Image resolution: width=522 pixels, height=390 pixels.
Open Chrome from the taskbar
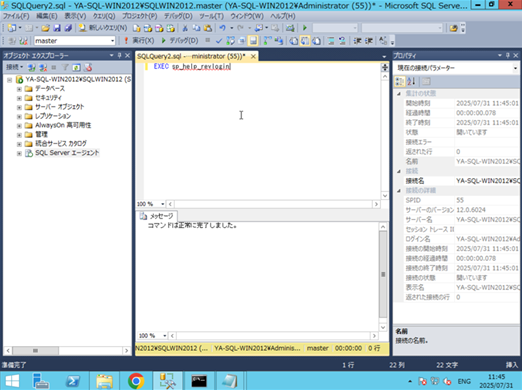(x=136, y=381)
